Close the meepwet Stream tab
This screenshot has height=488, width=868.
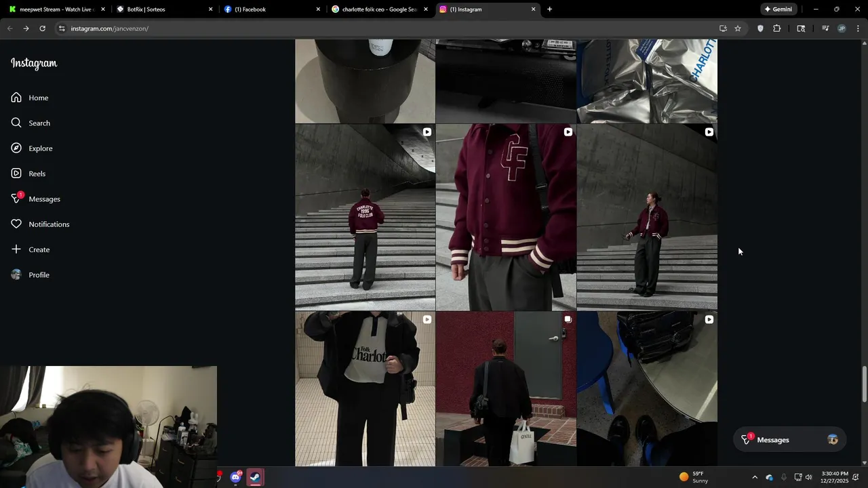click(x=103, y=9)
